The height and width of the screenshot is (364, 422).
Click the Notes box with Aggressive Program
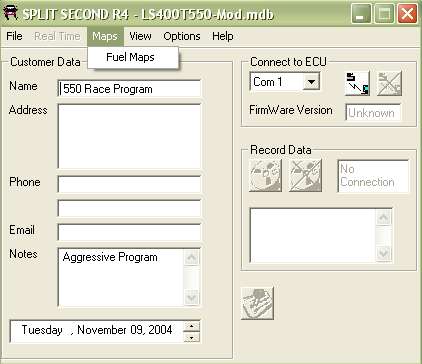[x=121, y=277]
